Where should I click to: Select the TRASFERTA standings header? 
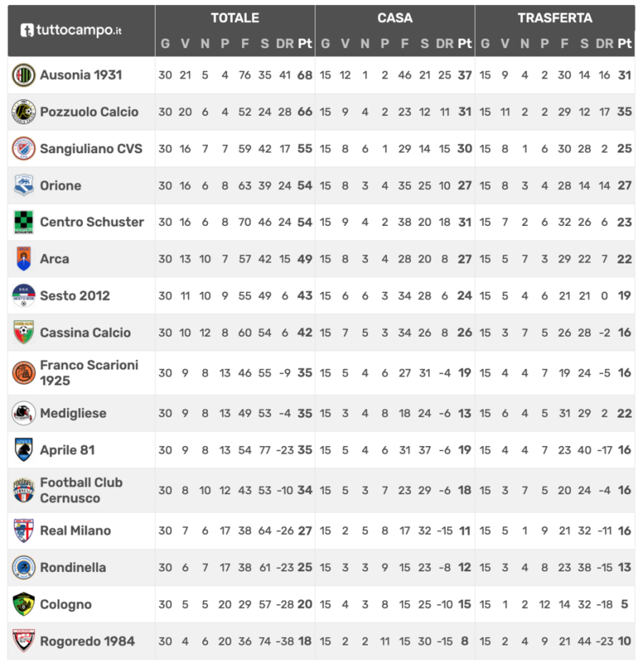click(554, 18)
